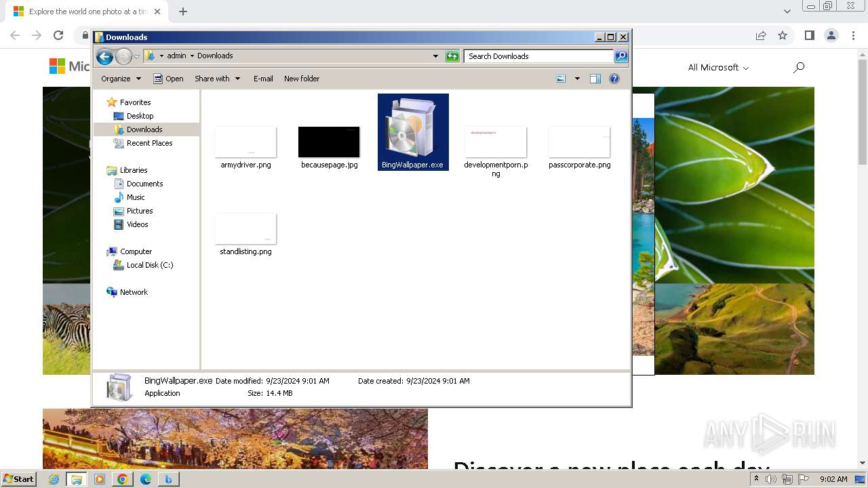Select Downloads in navigation pane
This screenshot has width=868, height=488.
click(x=144, y=129)
